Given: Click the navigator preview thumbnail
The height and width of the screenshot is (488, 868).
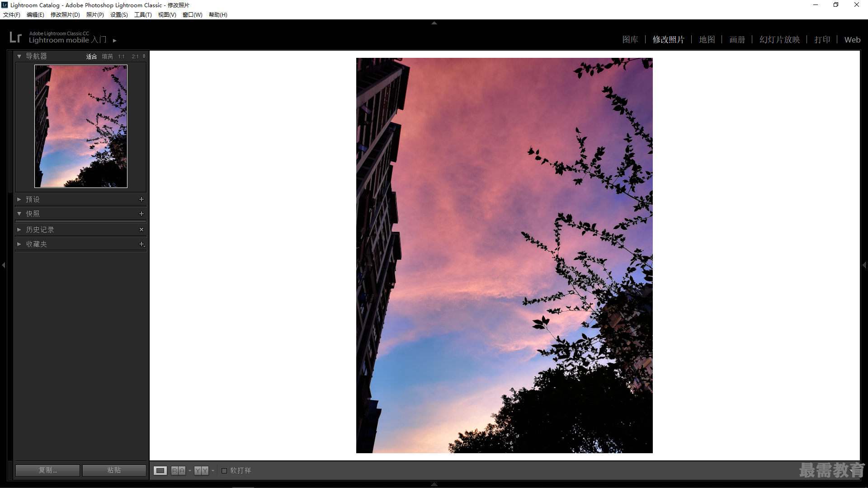Looking at the screenshot, I should click(81, 126).
